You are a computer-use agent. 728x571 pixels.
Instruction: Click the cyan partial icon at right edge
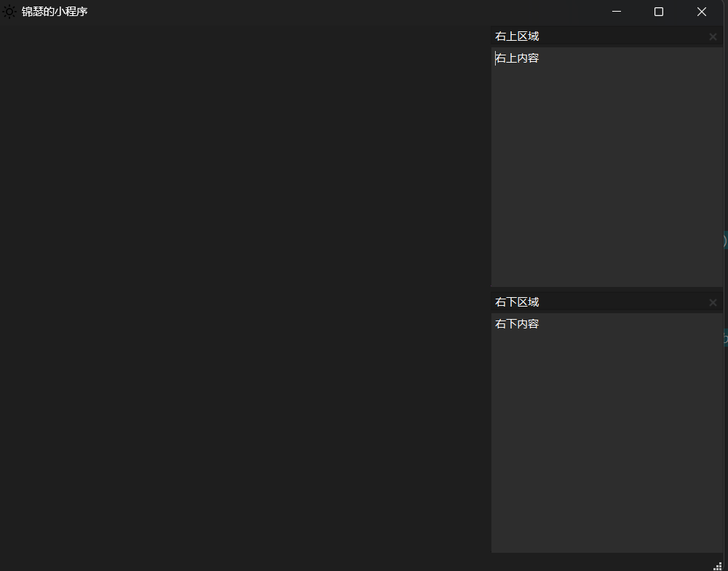(724, 240)
